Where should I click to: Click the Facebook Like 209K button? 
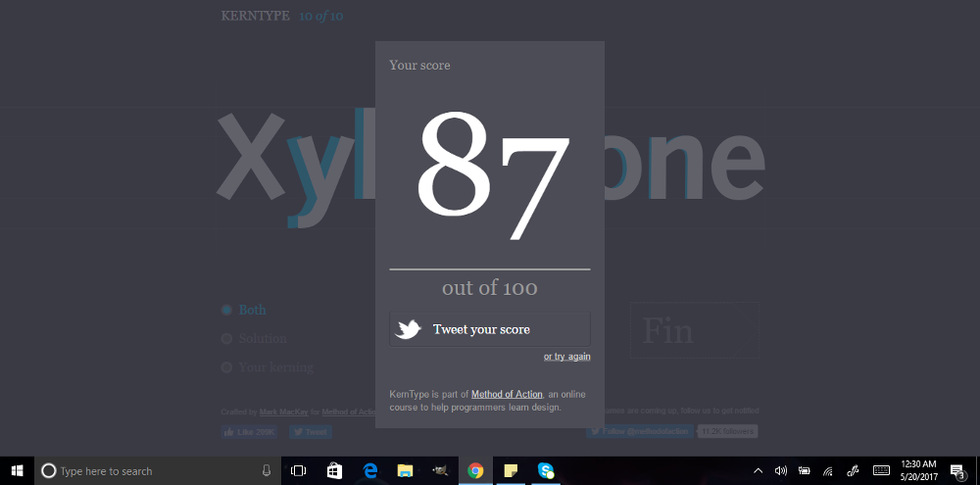[x=249, y=432]
